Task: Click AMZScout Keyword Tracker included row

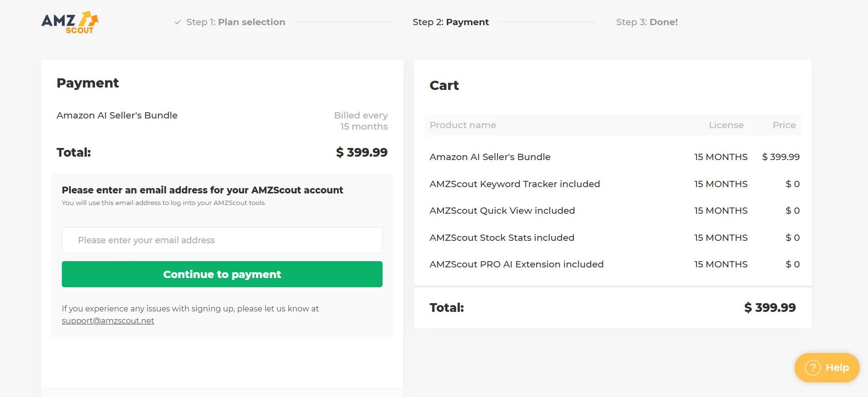Action: coord(612,184)
